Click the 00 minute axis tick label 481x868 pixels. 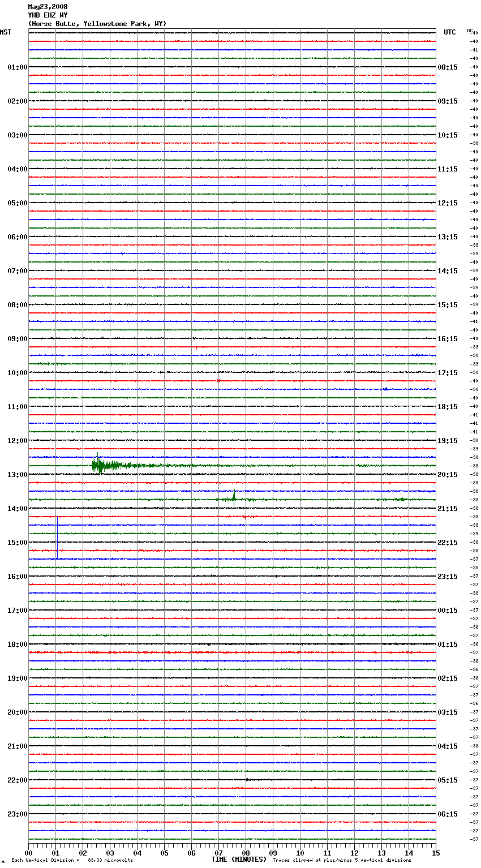pyautogui.click(x=29, y=853)
